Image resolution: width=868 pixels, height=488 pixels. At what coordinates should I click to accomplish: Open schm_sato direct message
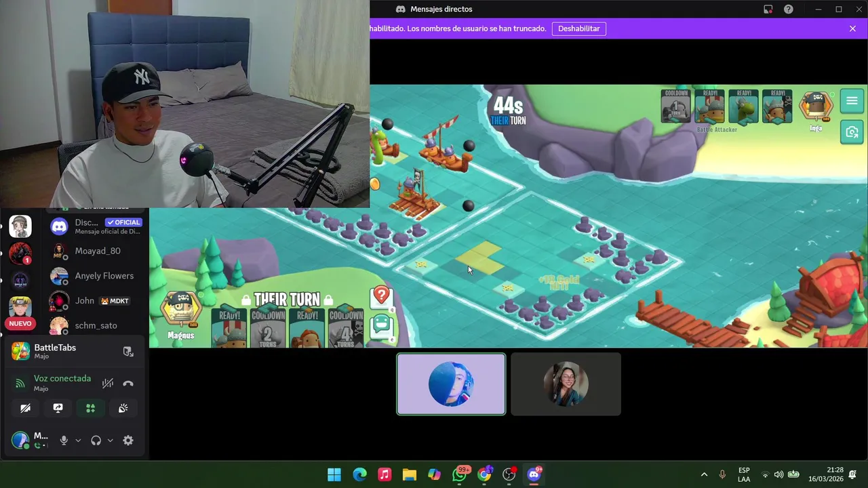(96, 325)
